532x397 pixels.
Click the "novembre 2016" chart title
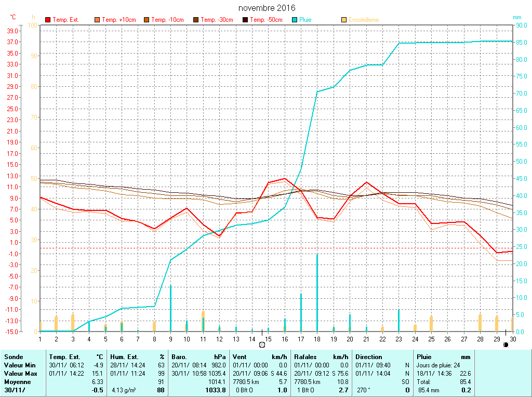pos(267,8)
